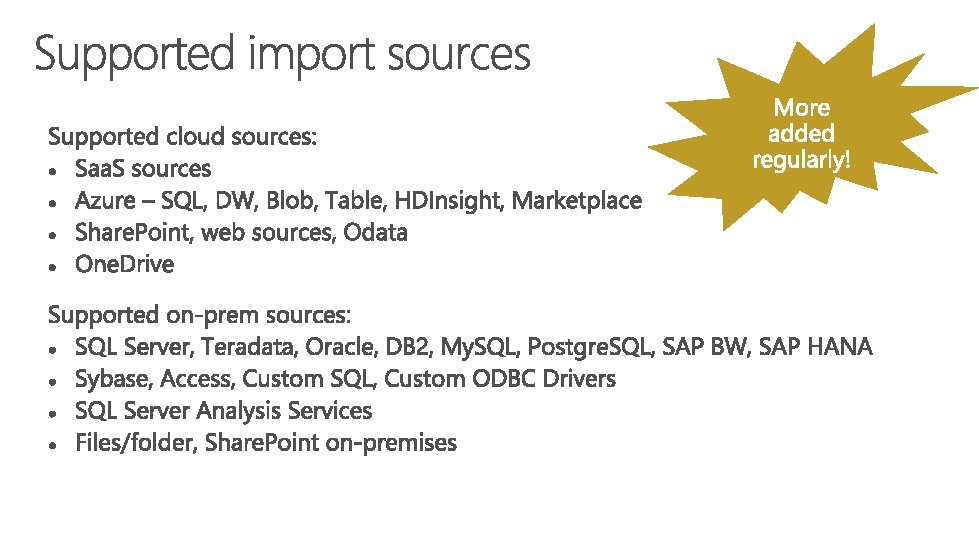Screen dimensions: 979x551
Task: Click the word 'HDInsight'
Action: pyautogui.click(x=448, y=201)
